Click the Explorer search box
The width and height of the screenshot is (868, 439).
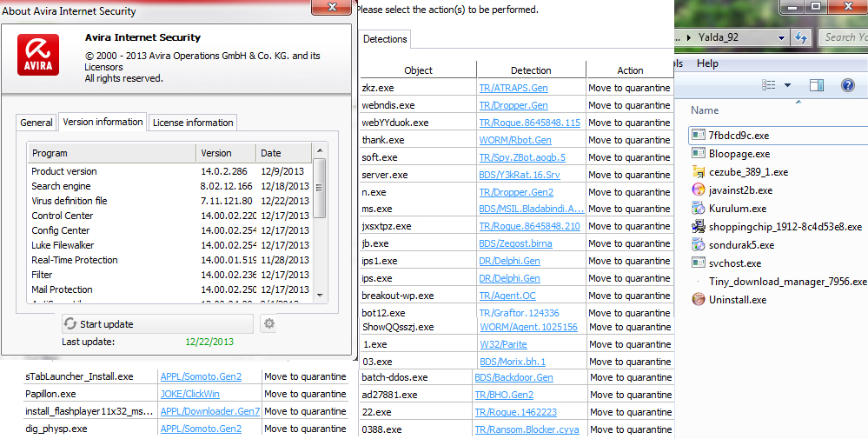[x=845, y=37]
